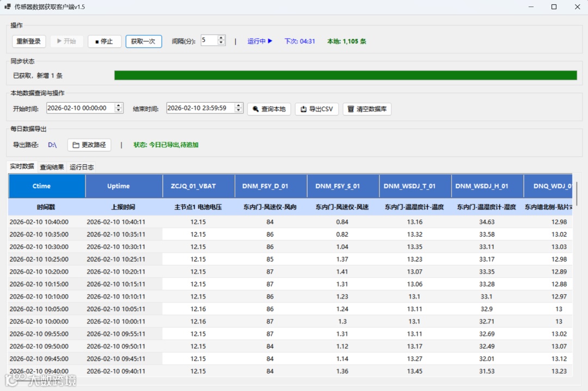The width and height of the screenshot is (588, 391).
Task: Open the 运行日志 tab
Action: (x=82, y=167)
